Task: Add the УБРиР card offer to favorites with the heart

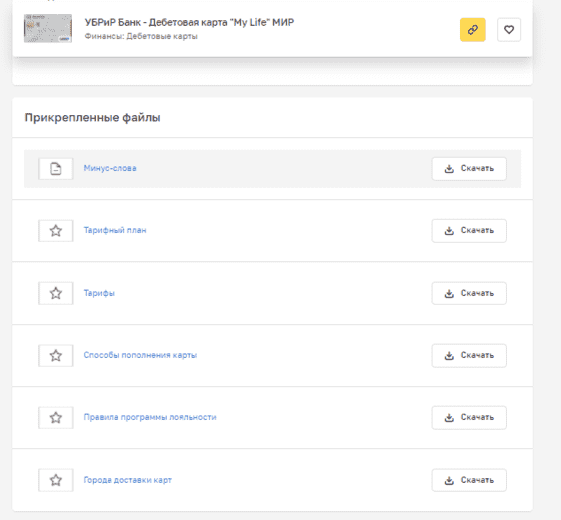Action: click(509, 30)
